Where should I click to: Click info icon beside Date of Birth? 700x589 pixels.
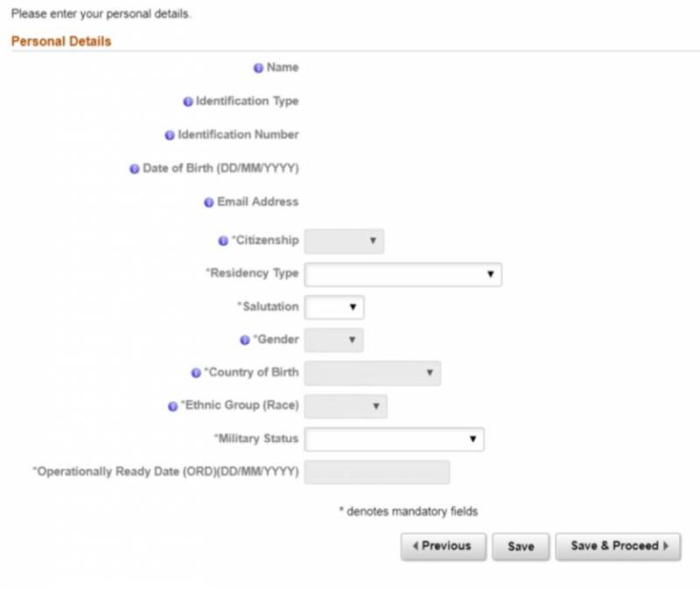pyautogui.click(x=135, y=169)
